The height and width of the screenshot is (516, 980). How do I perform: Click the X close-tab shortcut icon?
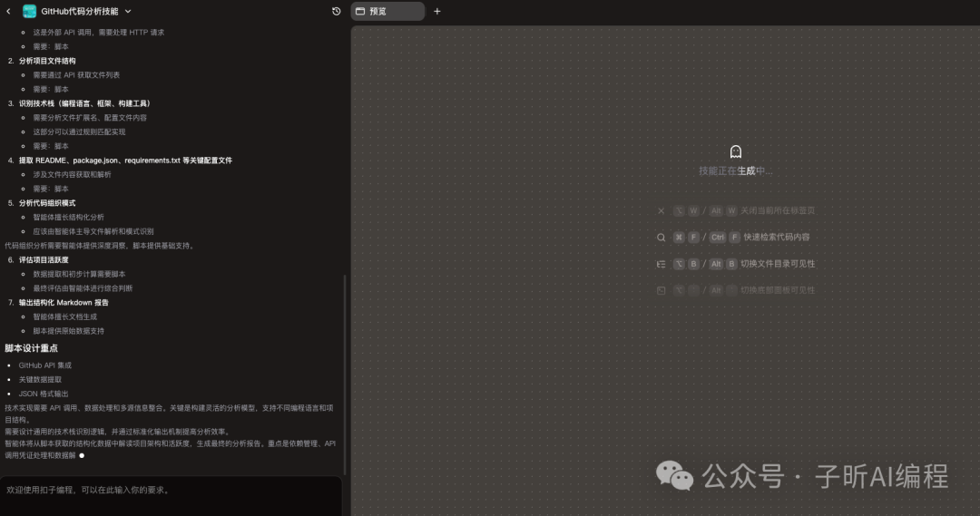point(661,210)
